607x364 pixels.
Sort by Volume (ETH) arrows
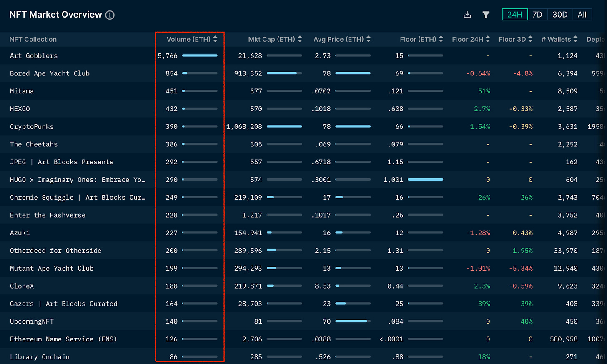(215, 39)
